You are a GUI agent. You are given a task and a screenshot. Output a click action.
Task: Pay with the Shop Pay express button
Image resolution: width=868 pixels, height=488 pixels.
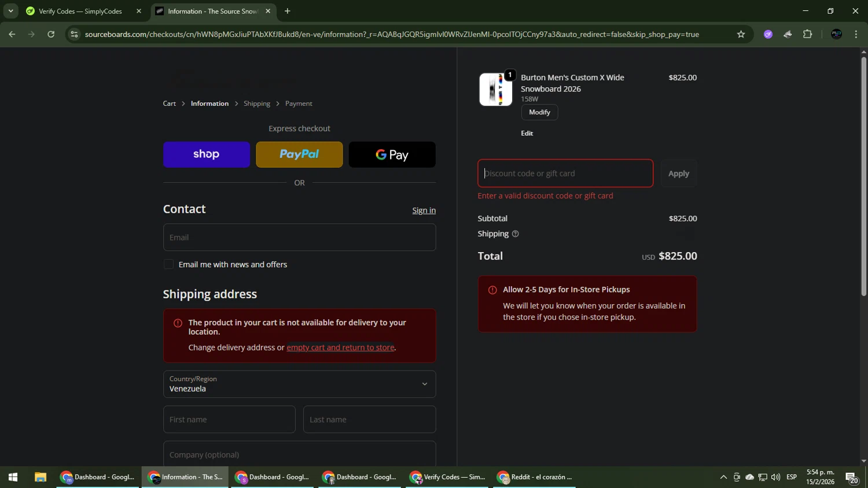coord(207,154)
